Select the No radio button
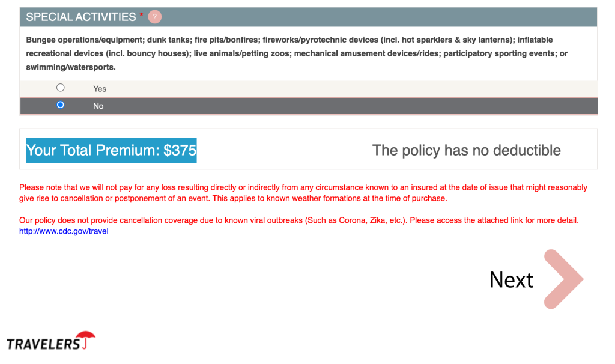The height and width of the screenshot is (364, 615). (60, 105)
